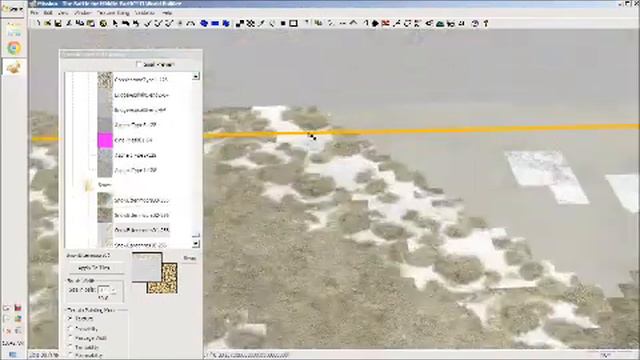The width and height of the screenshot is (640, 360).
Task: Click the Open file toolbar icon
Action: pyautogui.click(x=48, y=23)
